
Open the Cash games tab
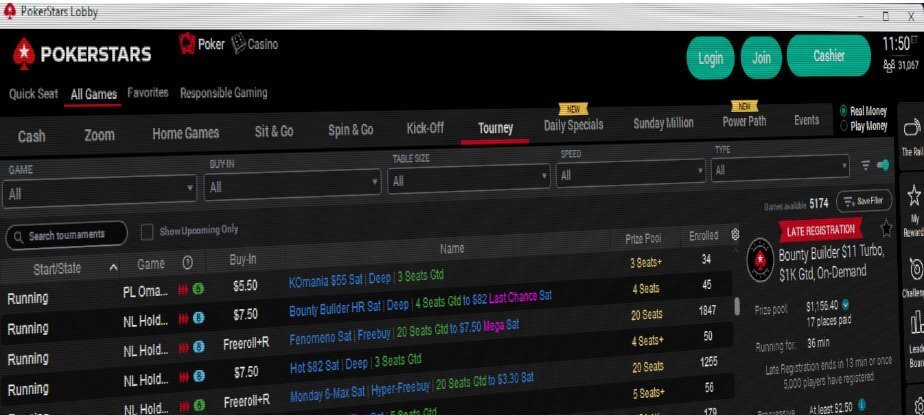click(x=32, y=137)
